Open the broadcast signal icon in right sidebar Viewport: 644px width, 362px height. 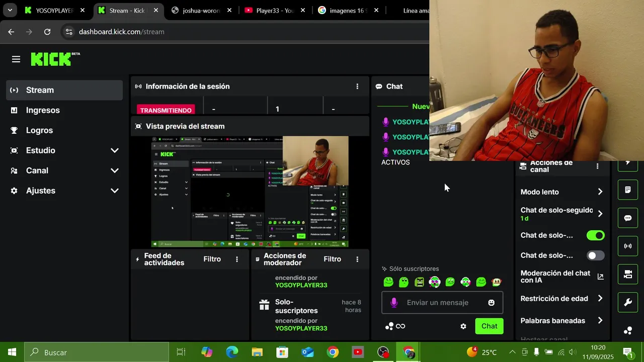coord(628,246)
